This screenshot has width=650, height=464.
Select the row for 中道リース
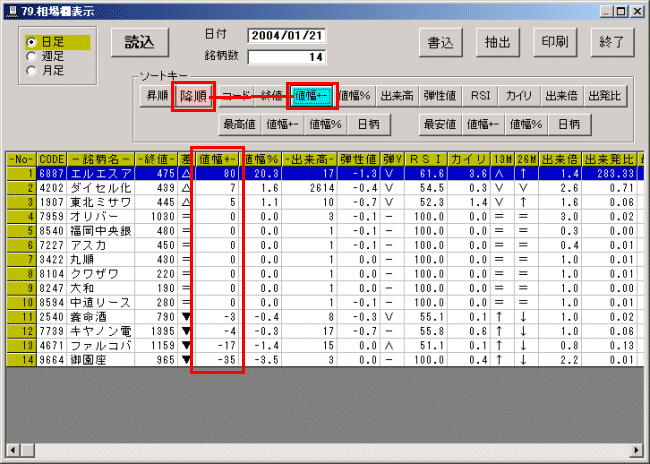(325, 303)
